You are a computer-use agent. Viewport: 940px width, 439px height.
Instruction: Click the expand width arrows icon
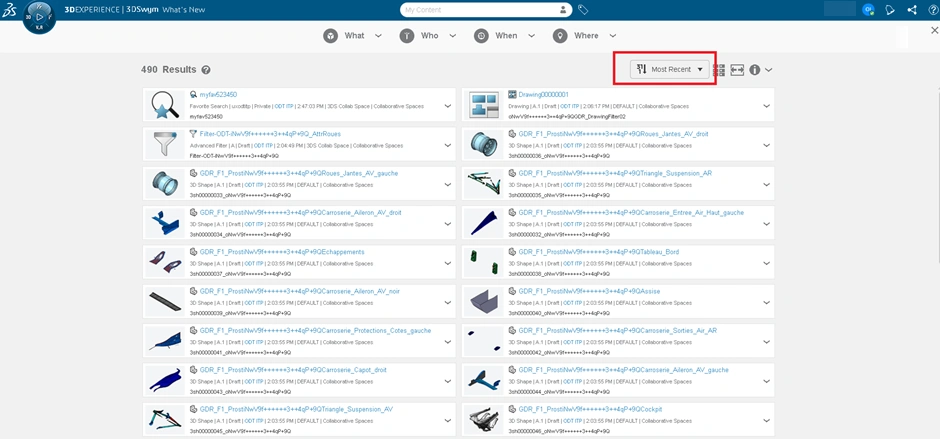(737, 70)
